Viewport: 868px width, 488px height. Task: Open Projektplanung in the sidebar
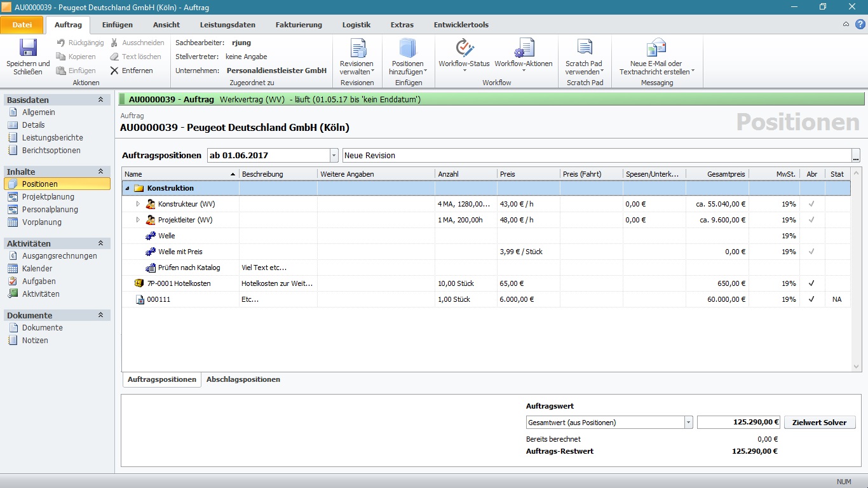click(48, 197)
